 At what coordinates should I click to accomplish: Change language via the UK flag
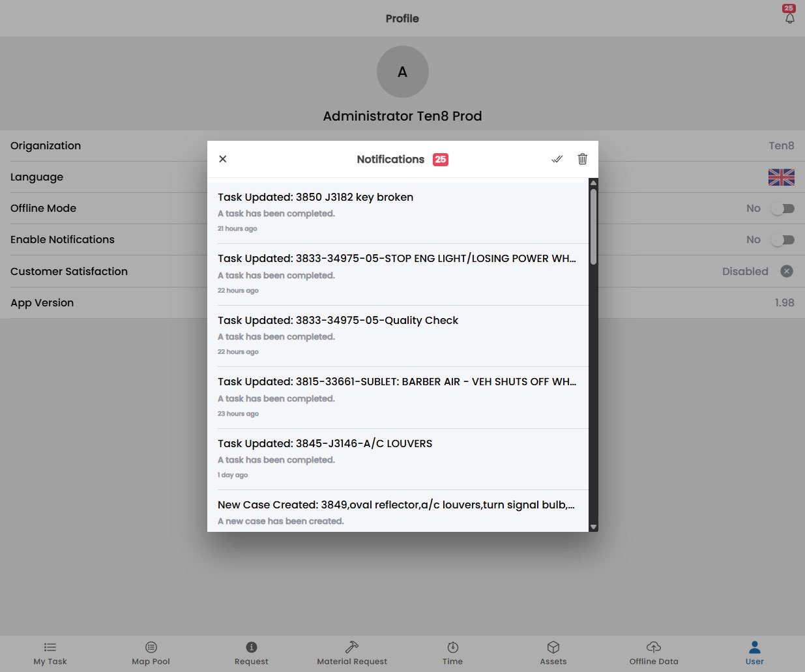click(781, 177)
